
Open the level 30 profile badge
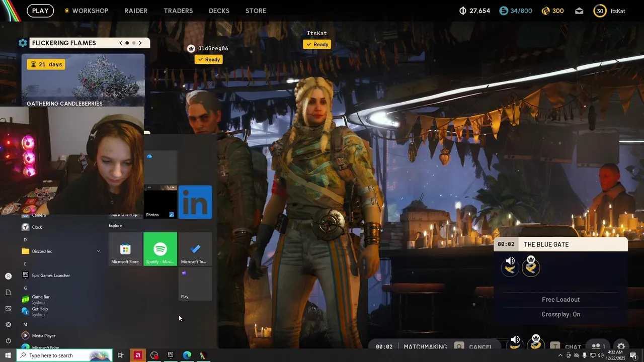point(600,11)
